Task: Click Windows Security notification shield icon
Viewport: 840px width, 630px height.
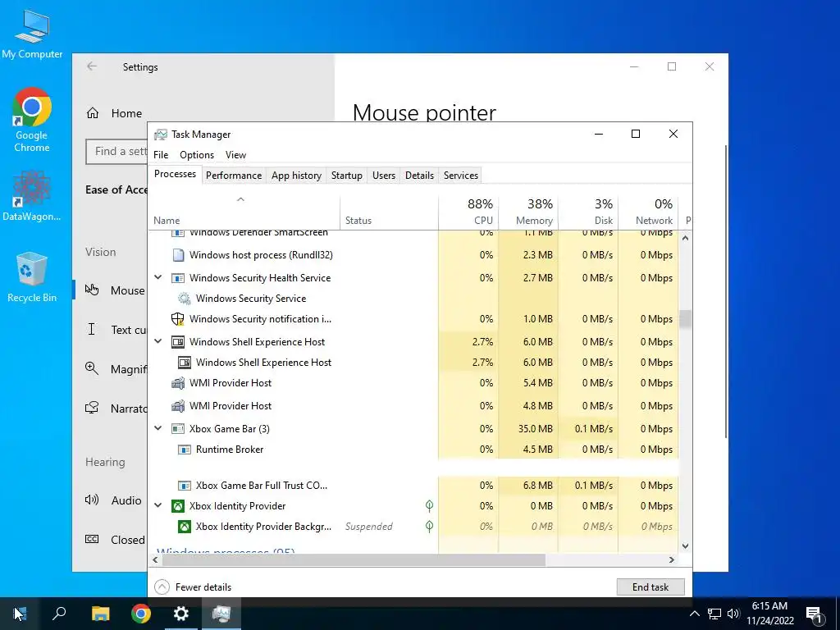Action: pos(178,319)
